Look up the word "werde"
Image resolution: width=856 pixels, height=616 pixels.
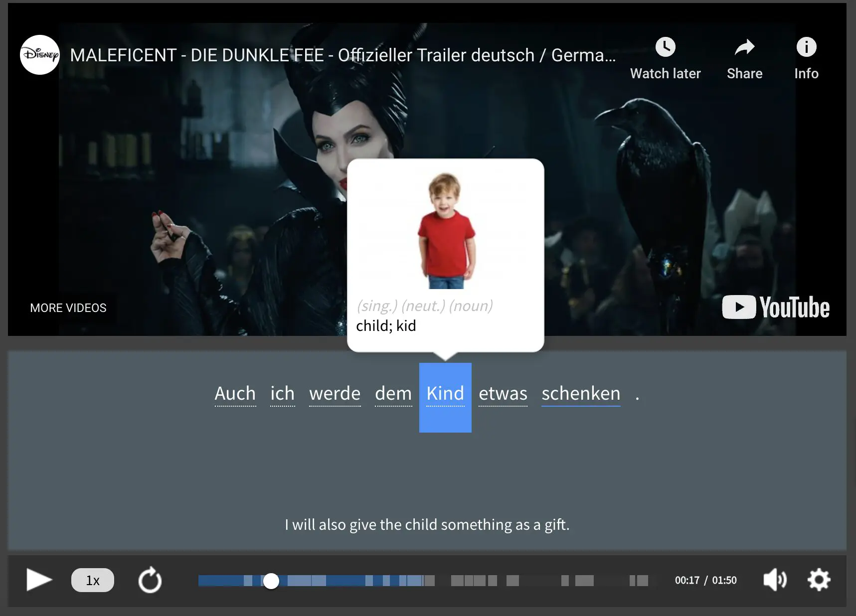pyautogui.click(x=335, y=394)
